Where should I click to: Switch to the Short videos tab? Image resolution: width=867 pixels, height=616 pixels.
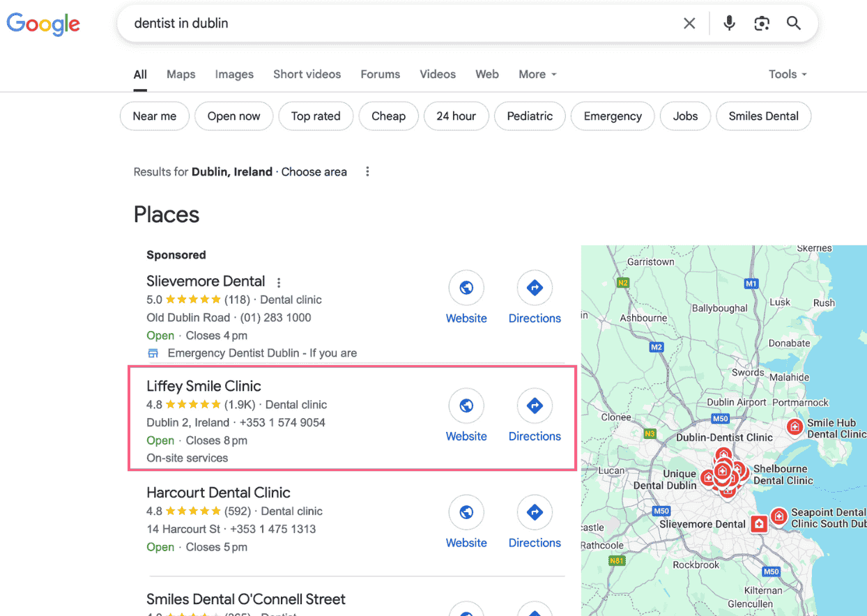(x=307, y=74)
